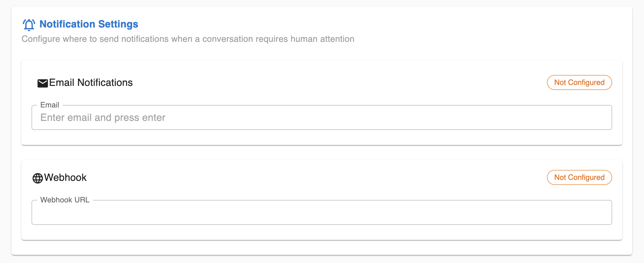Click the Not Configured badge for Email Notifications
The width and height of the screenshot is (644, 263).
coord(579,82)
